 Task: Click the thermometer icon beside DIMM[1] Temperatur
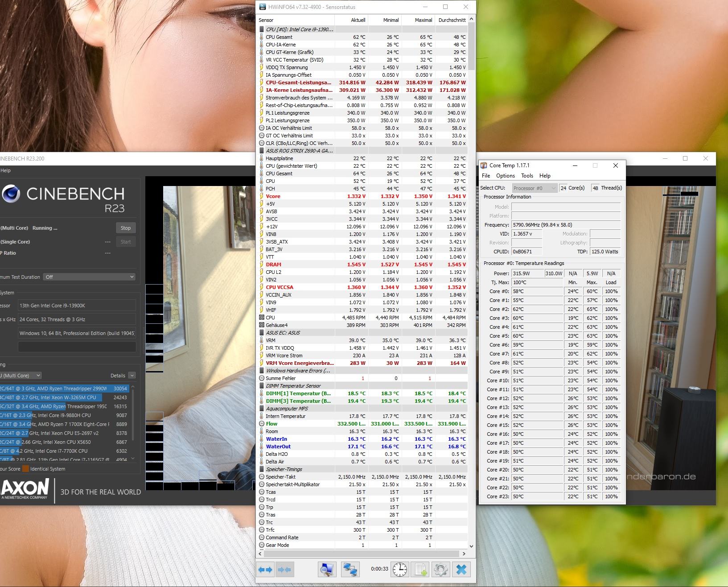coord(262,393)
